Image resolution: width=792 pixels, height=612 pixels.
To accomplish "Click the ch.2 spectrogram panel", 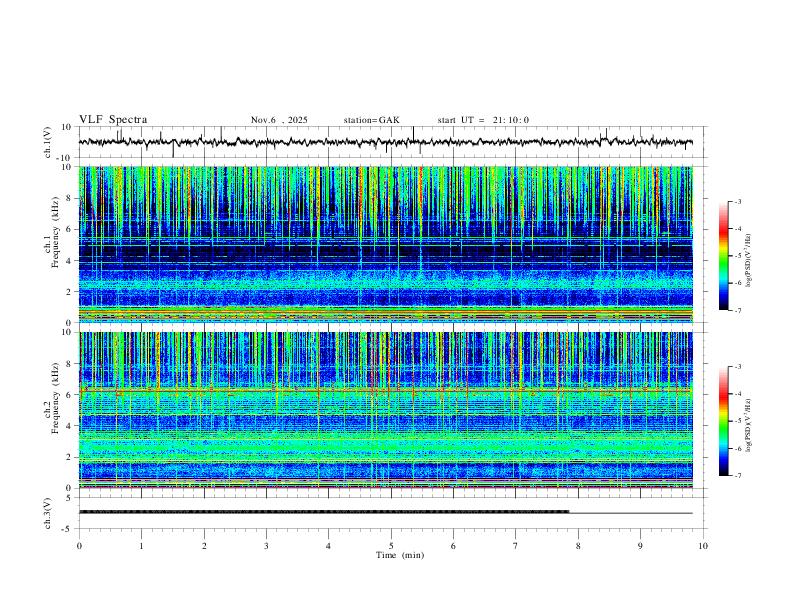I will pyautogui.click(x=386, y=410).
